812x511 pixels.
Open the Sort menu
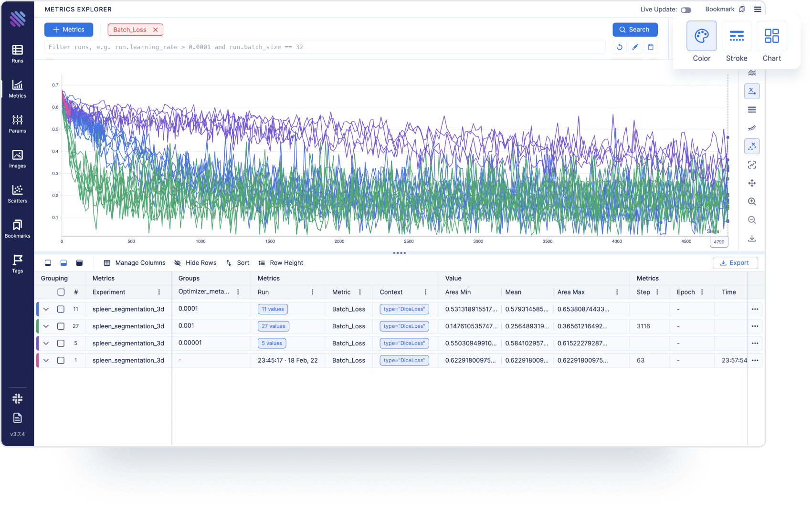(238, 263)
